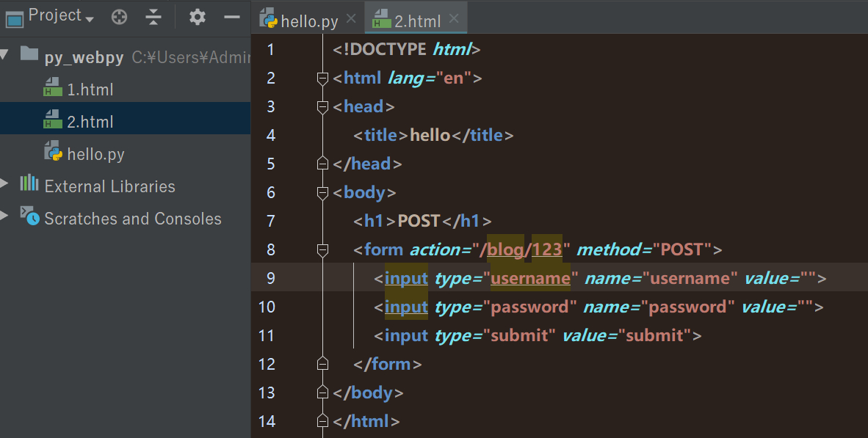
Task: Switch to the hello.py tab
Action: tap(308, 21)
